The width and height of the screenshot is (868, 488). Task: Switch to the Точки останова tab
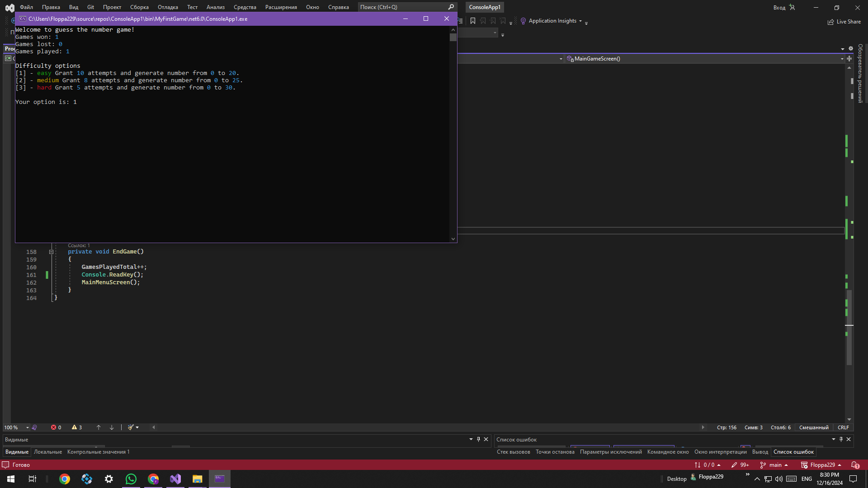pos(555,452)
